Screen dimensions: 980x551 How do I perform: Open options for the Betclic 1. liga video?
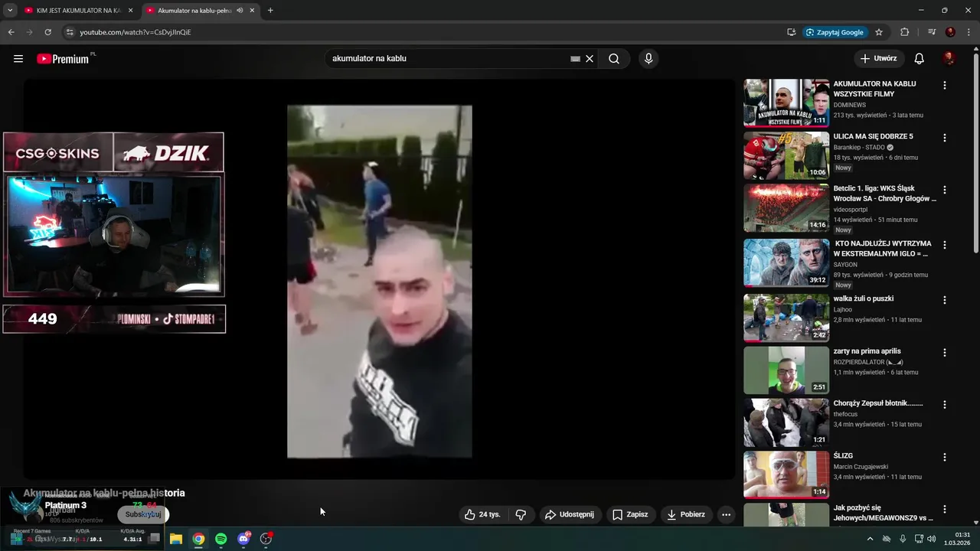(x=944, y=190)
